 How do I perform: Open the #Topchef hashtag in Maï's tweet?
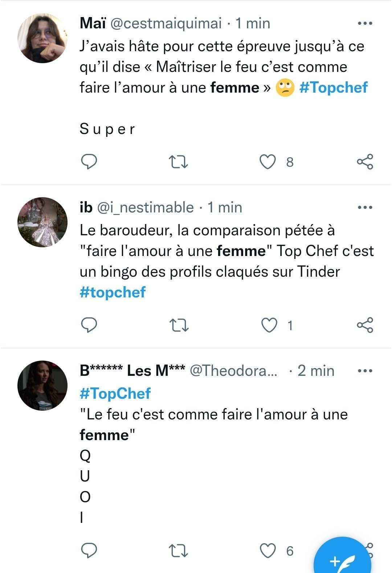click(333, 88)
